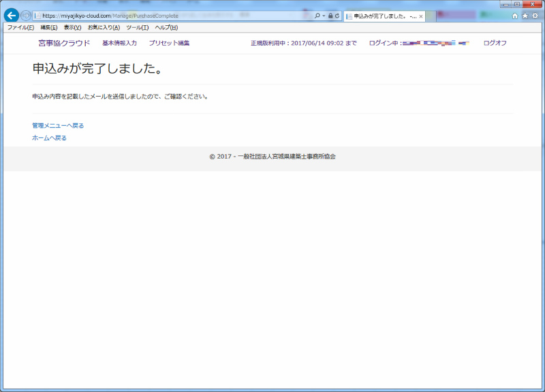Open the 表示(V) menu
This screenshot has width=545, height=392.
pos(72,27)
